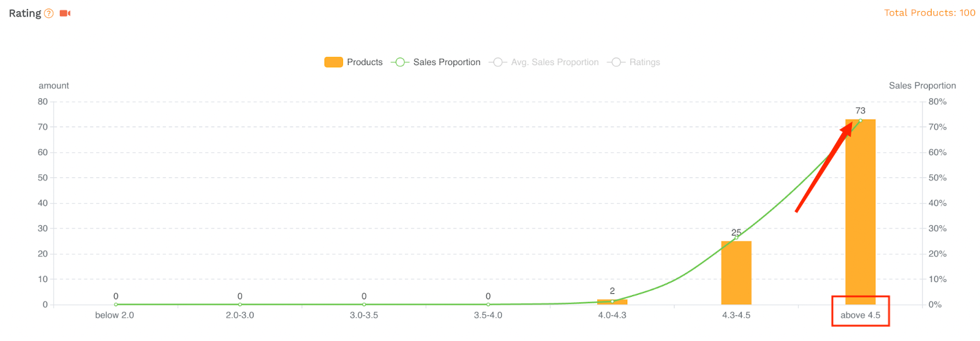Screen dimensions: 980x341
Task: Click the grey Ratings legend marker
Action: click(x=616, y=62)
